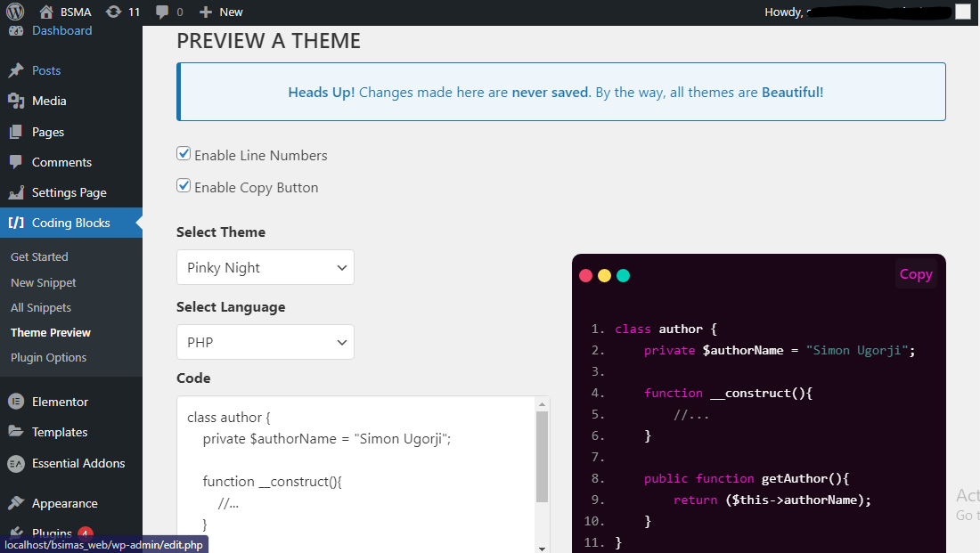Go to Media menu
The height and width of the screenshot is (553, 980).
click(x=49, y=101)
